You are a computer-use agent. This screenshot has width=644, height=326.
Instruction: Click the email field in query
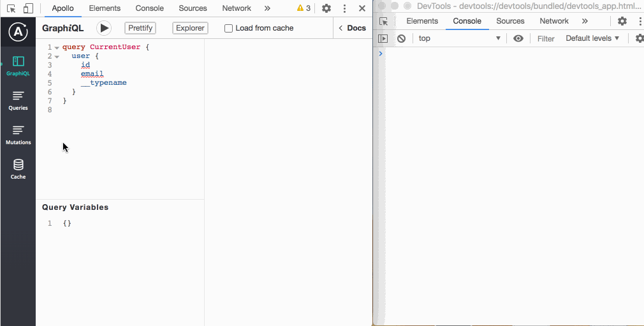click(x=92, y=74)
